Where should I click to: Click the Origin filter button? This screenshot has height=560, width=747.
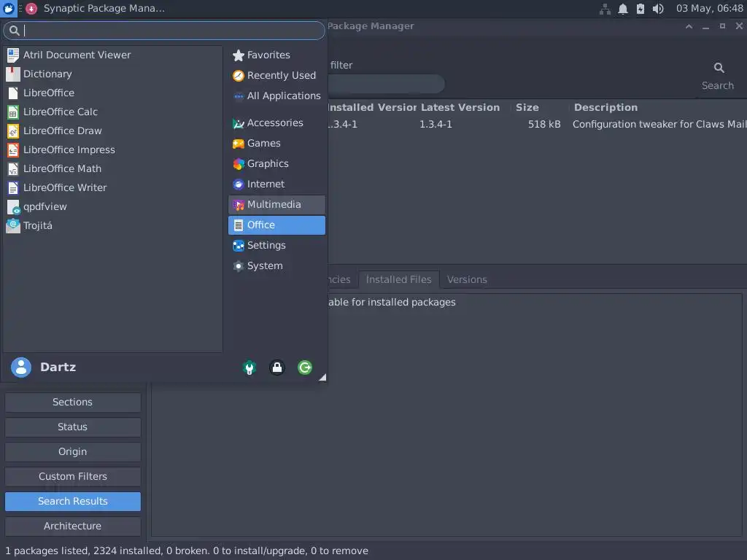73,452
